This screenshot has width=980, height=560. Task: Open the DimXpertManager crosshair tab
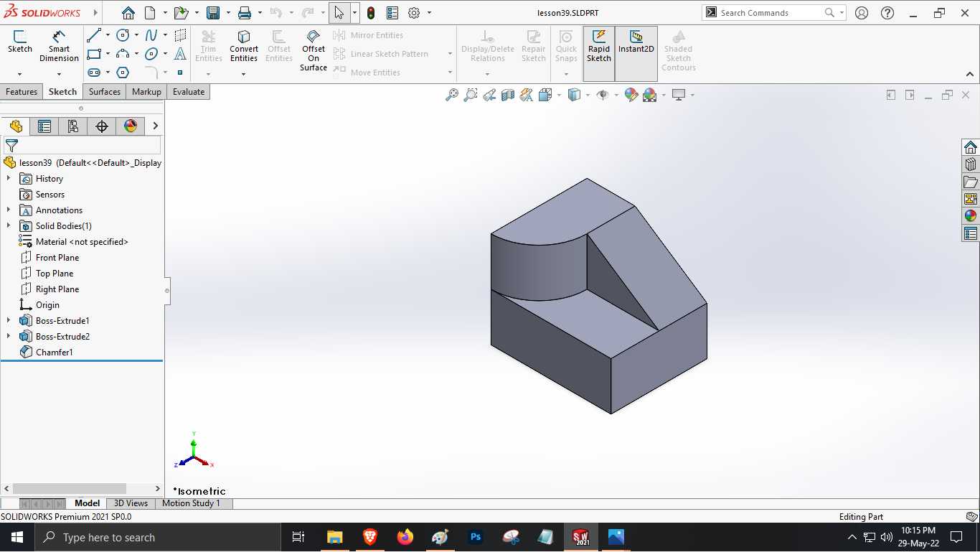(x=102, y=126)
